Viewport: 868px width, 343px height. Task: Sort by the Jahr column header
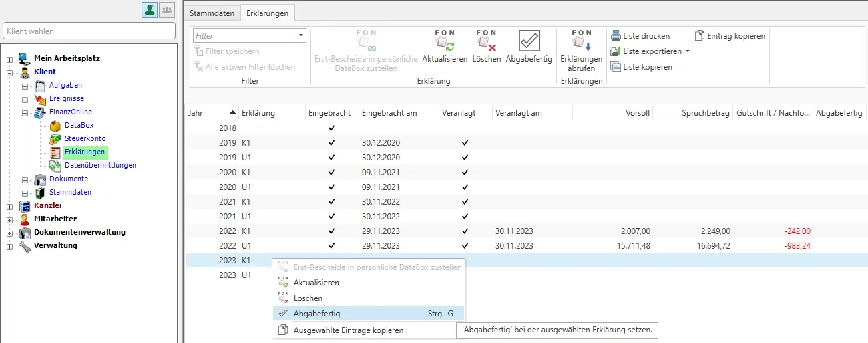click(212, 113)
